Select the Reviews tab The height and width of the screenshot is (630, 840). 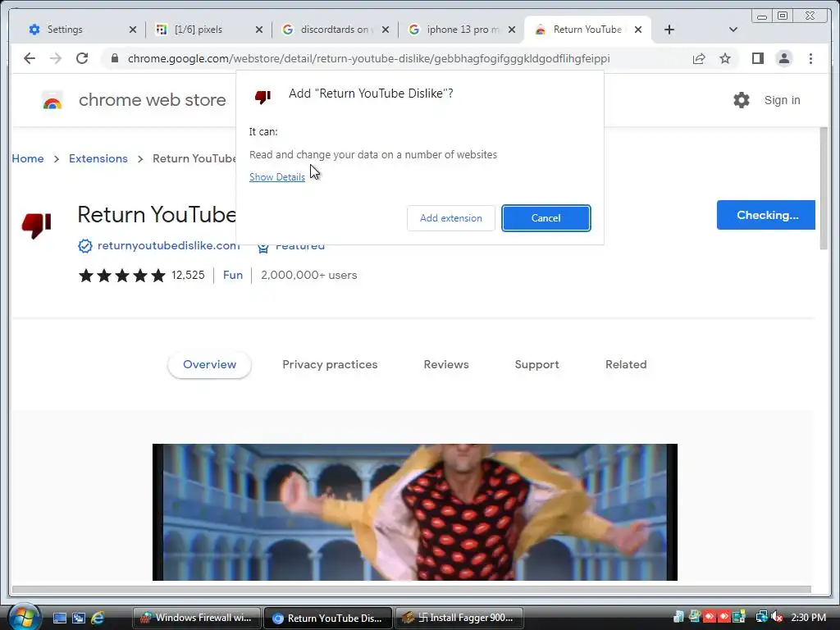coord(446,365)
